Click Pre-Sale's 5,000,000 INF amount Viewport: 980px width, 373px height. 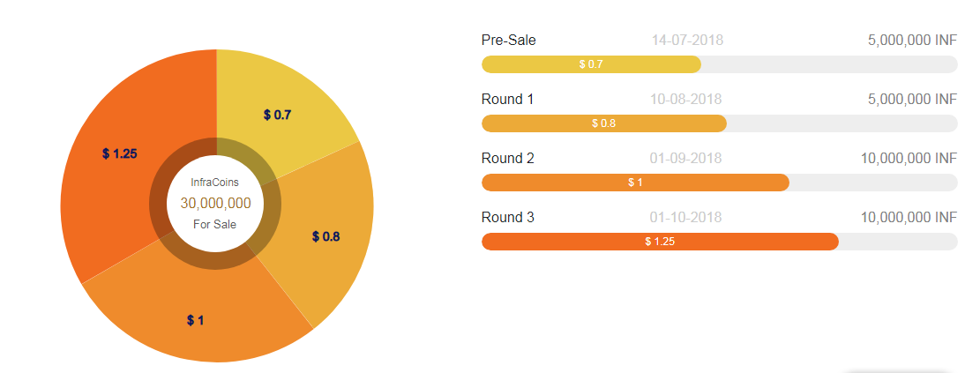[912, 40]
